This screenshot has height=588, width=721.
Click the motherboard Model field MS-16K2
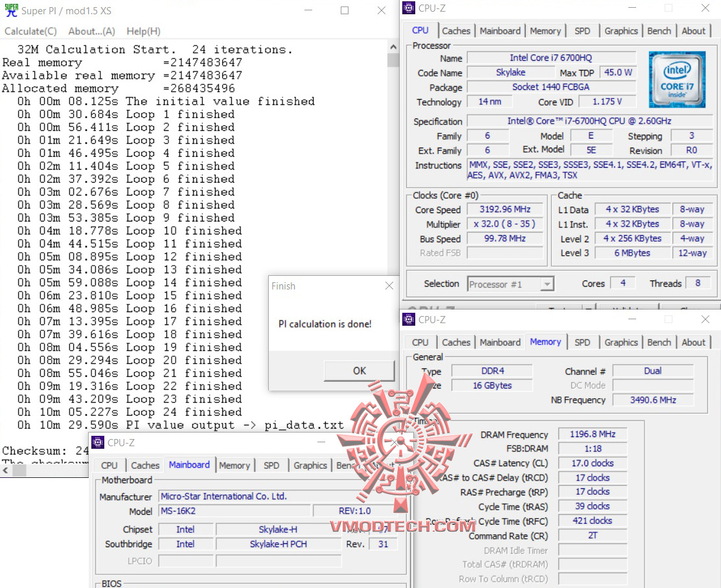(x=235, y=511)
